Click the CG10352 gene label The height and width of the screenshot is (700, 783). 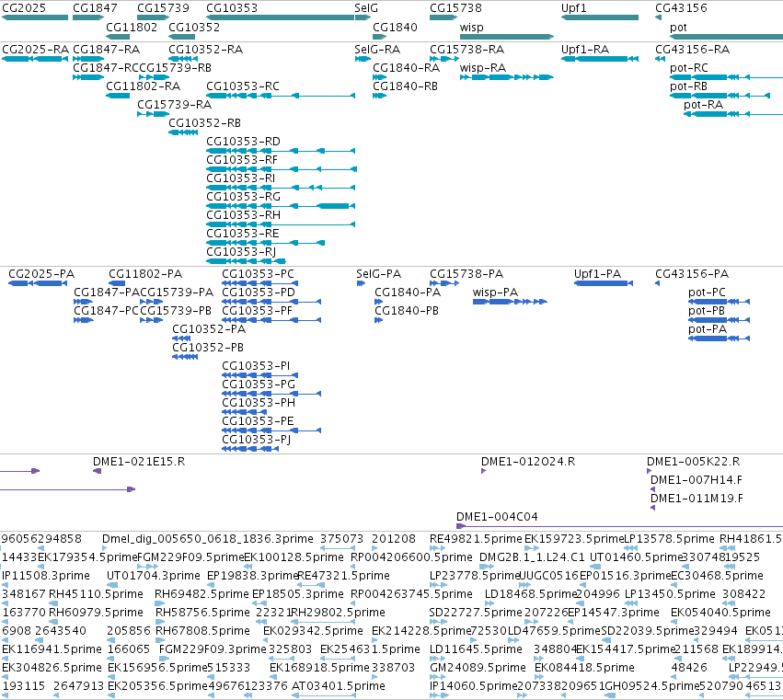click(194, 27)
